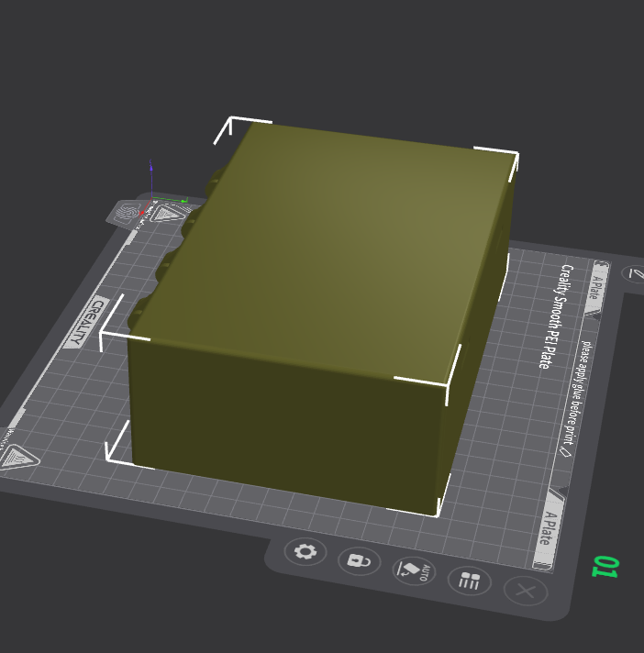This screenshot has width=644, height=653.
Task: Click the pencil icon after 'please apply glue before print'
Action: coord(565,452)
